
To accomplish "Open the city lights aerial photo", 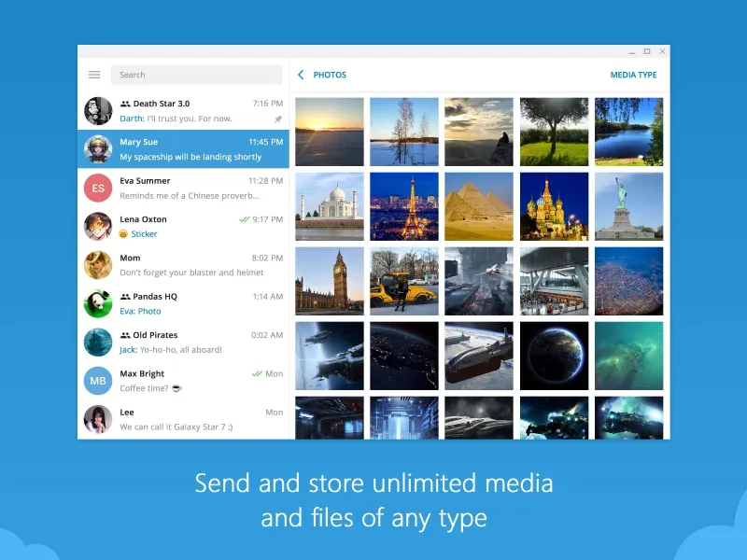I will 628,281.
